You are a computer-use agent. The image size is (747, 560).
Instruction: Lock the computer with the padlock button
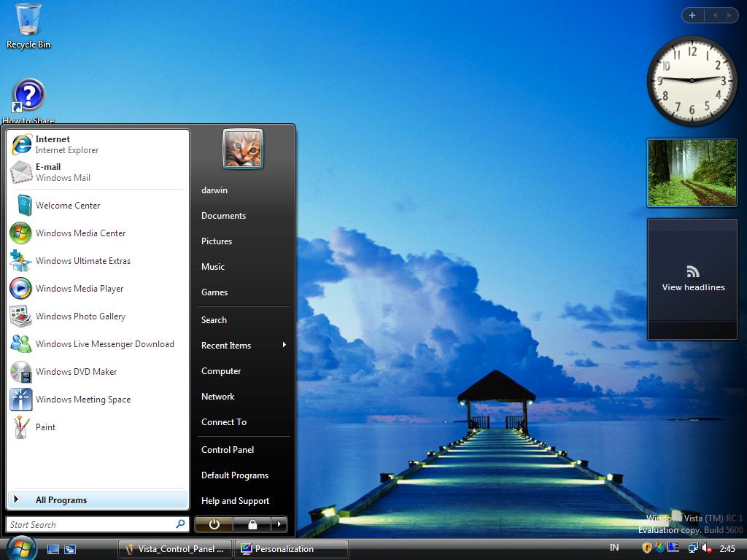pos(252,524)
